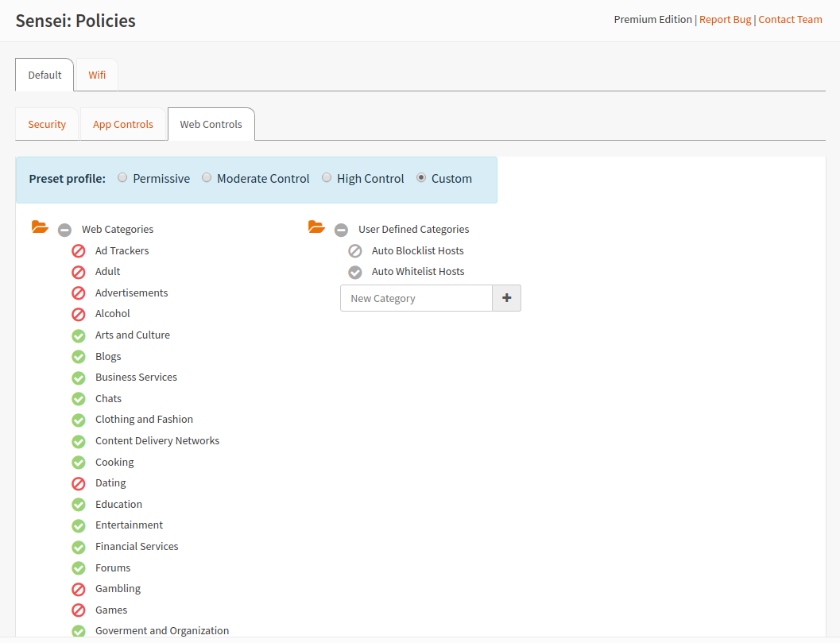Click the User Defined Categories heading text

point(413,230)
